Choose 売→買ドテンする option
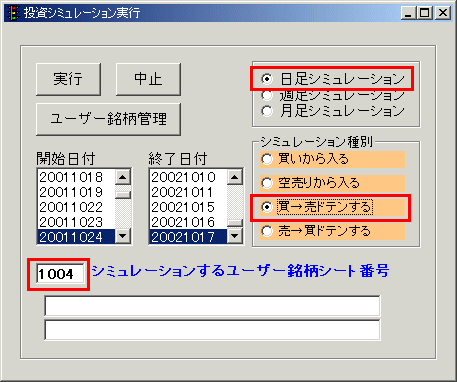This screenshot has width=457, height=382. pyautogui.click(x=332, y=231)
